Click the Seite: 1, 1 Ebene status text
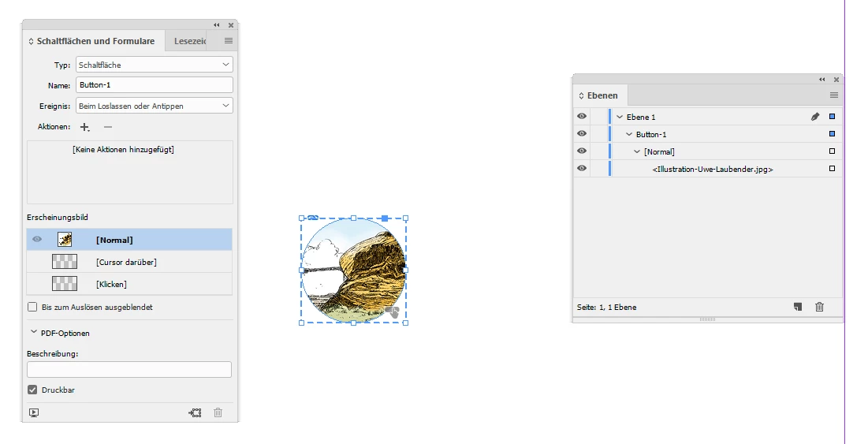The height and width of the screenshot is (444, 868). (607, 307)
